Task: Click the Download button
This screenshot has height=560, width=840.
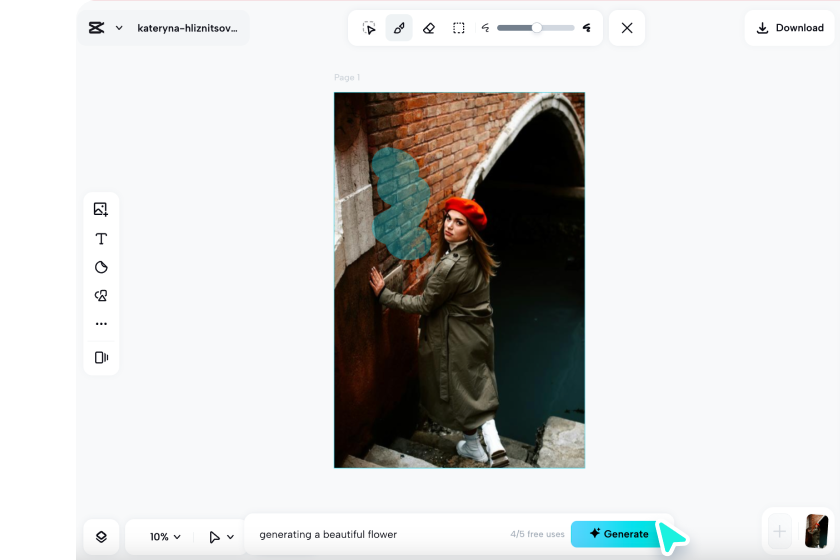Action: 790,28
